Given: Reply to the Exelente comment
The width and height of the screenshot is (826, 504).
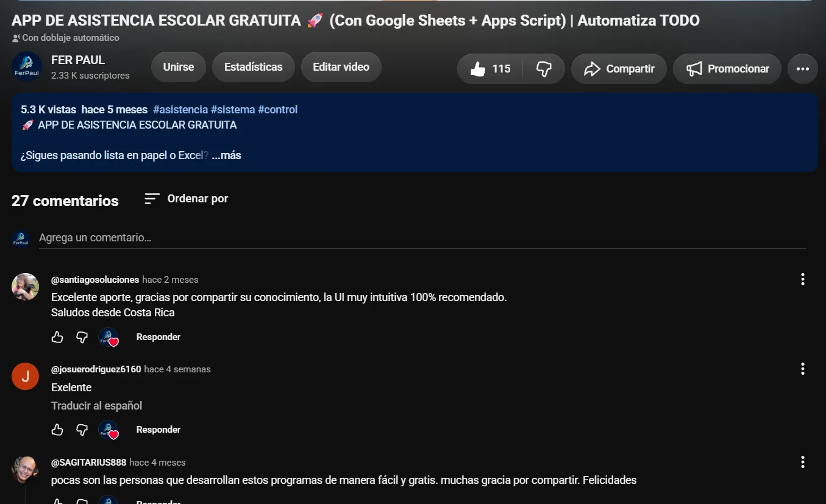Looking at the screenshot, I should [x=158, y=430].
